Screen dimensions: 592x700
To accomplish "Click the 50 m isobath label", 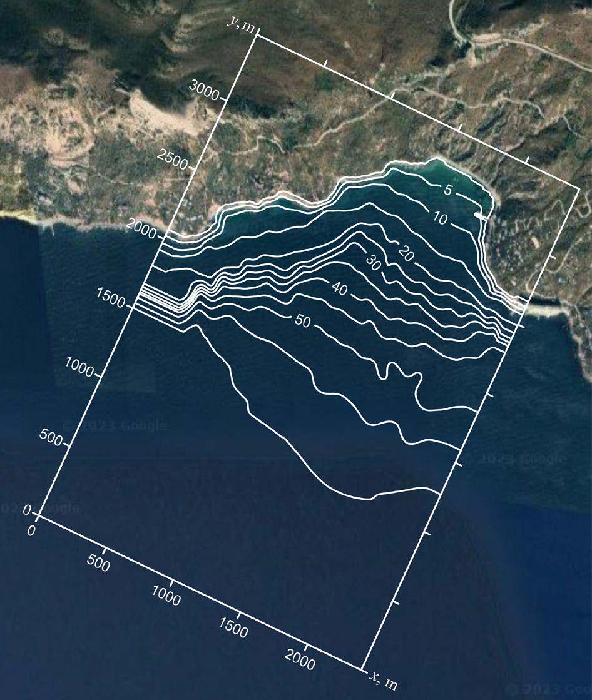I will [x=302, y=322].
